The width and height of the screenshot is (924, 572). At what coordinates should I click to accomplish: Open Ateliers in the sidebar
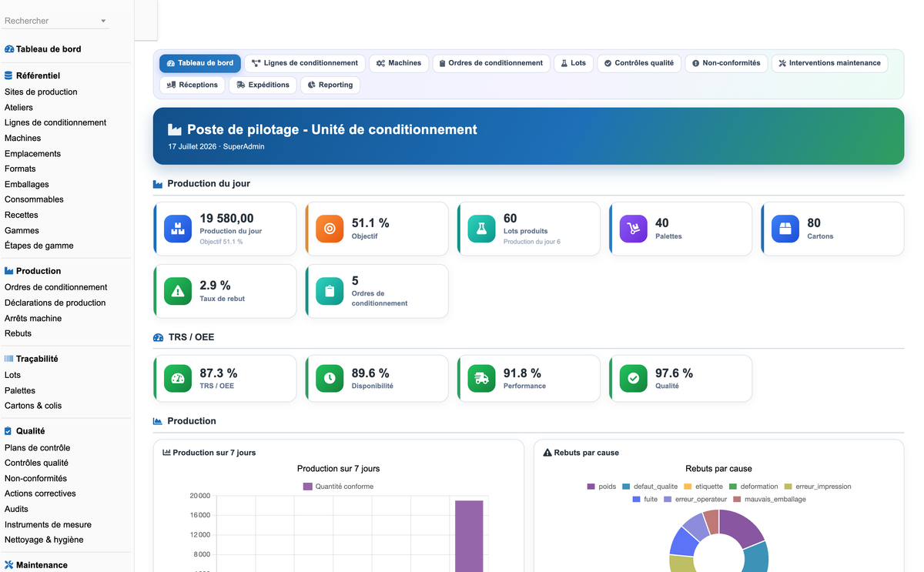(18, 107)
